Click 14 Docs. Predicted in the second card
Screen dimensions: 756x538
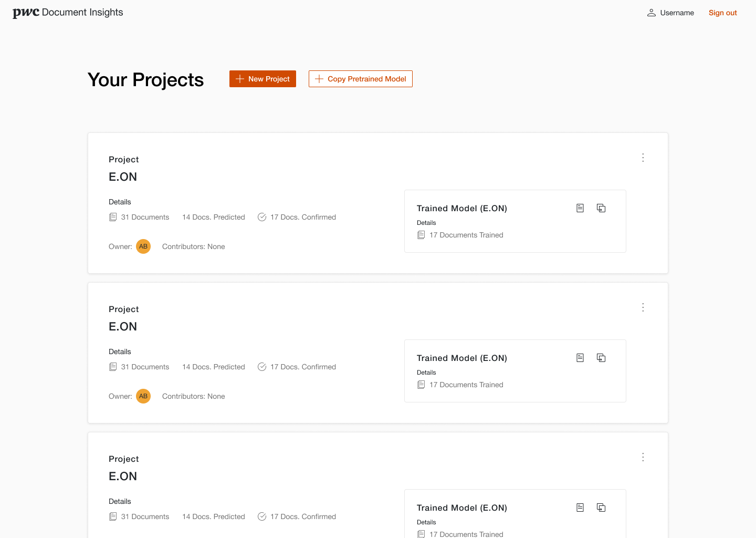(x=214, y=367)
